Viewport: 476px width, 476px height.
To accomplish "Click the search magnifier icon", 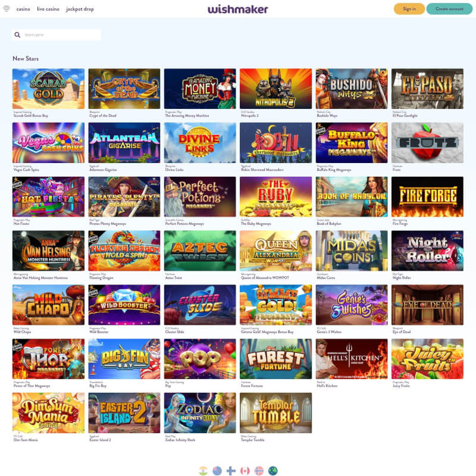I will click(18, 35).
